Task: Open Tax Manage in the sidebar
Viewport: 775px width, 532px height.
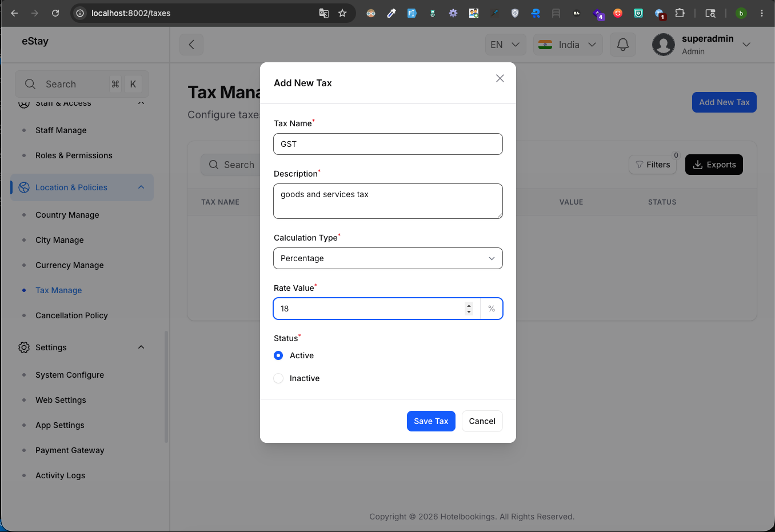Action: coord(58,290)
